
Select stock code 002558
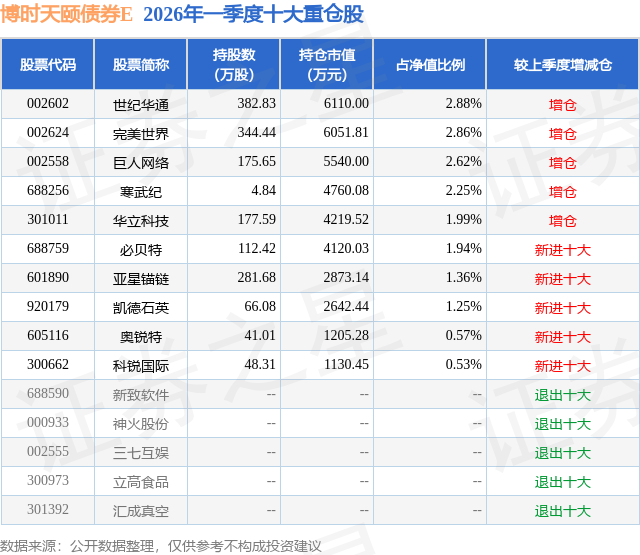coord(48,162)
